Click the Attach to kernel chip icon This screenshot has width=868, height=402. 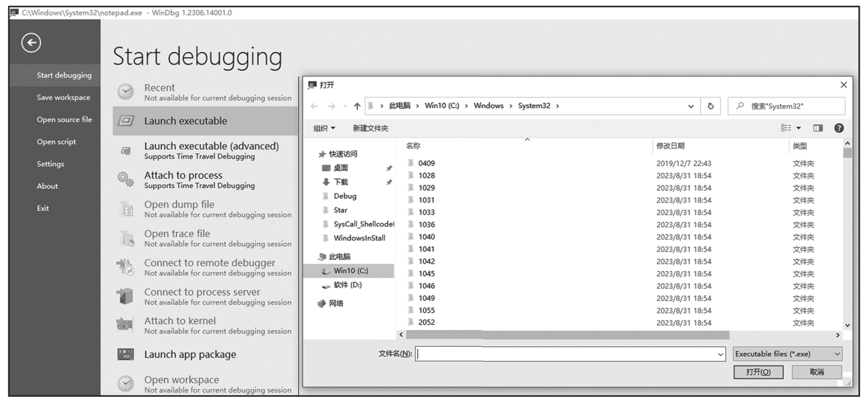tap(125, 325)
